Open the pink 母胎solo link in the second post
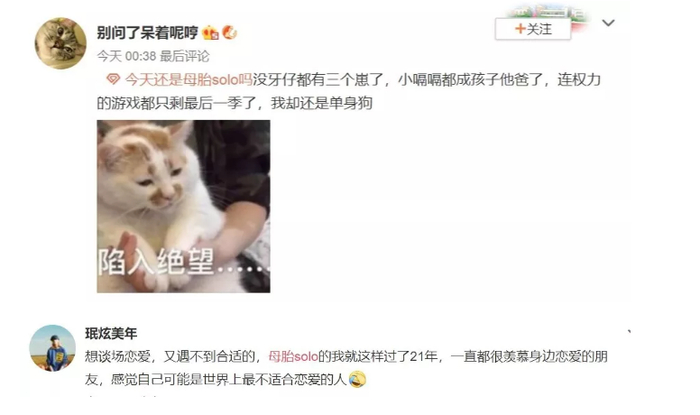The image size is (700, 415). [x=293, y=357]
